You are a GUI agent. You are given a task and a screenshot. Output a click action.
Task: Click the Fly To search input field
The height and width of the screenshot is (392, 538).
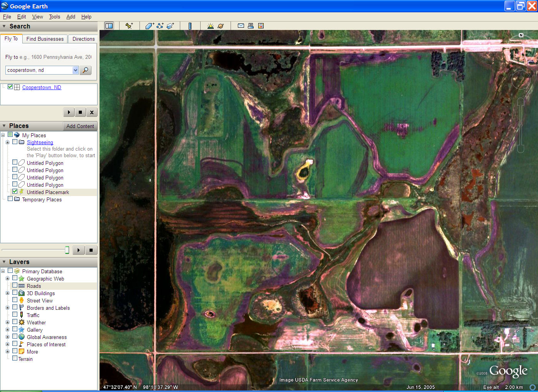(x=39, y=70)
